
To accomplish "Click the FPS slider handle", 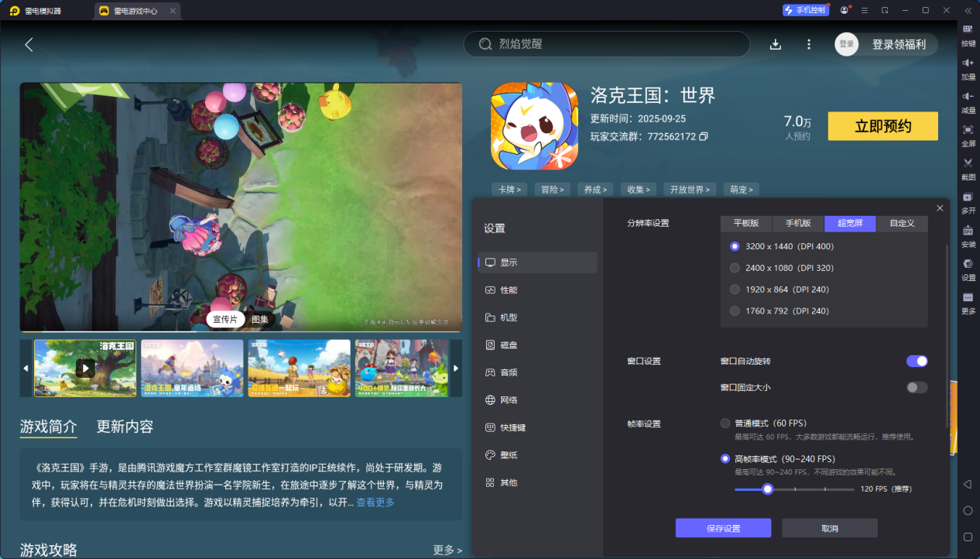I will tap(767, 489).
